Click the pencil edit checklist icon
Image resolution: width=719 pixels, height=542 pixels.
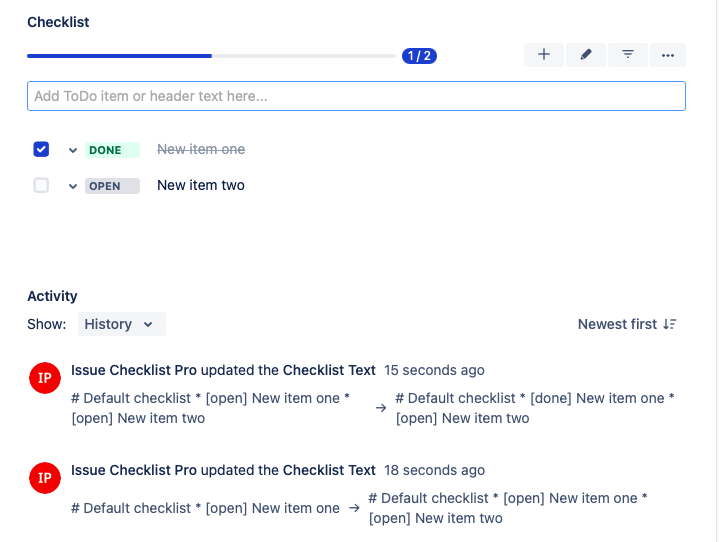coord(585,55)
